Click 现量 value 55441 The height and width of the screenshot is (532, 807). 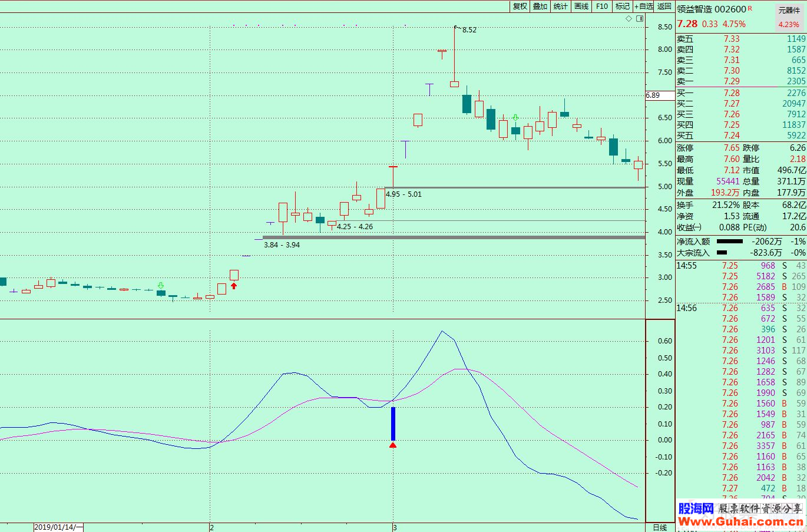728,181
